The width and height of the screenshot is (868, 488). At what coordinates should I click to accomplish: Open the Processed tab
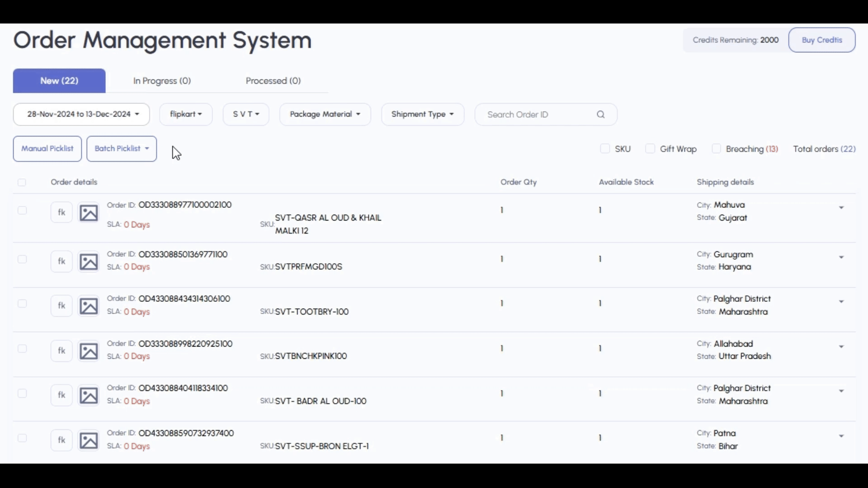click(x=273, y=80)
